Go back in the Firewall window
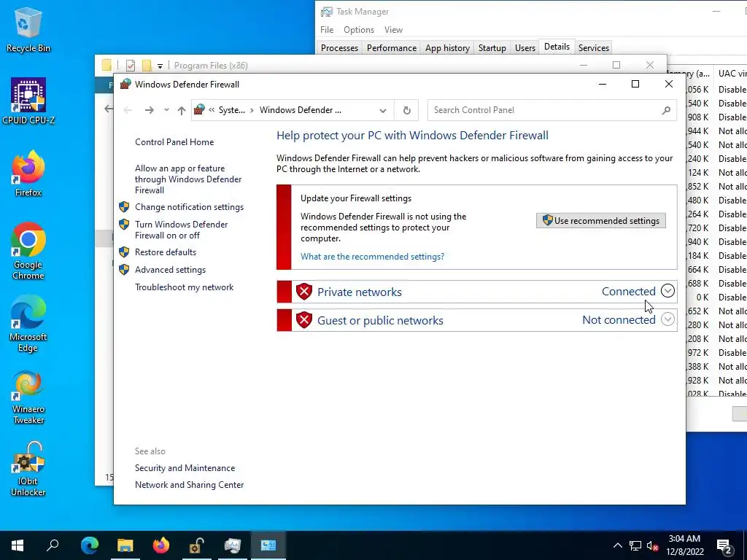This screenshot has height=560, width=747. [x=128, y=110]
